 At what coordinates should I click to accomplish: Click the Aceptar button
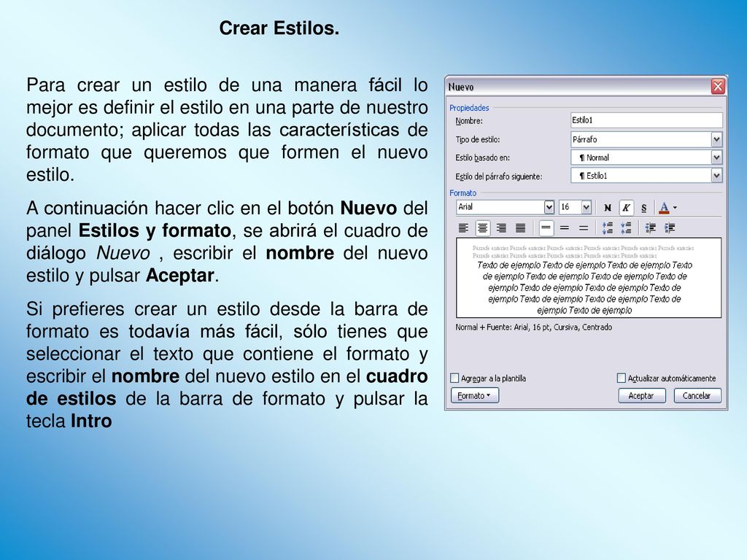641,396
